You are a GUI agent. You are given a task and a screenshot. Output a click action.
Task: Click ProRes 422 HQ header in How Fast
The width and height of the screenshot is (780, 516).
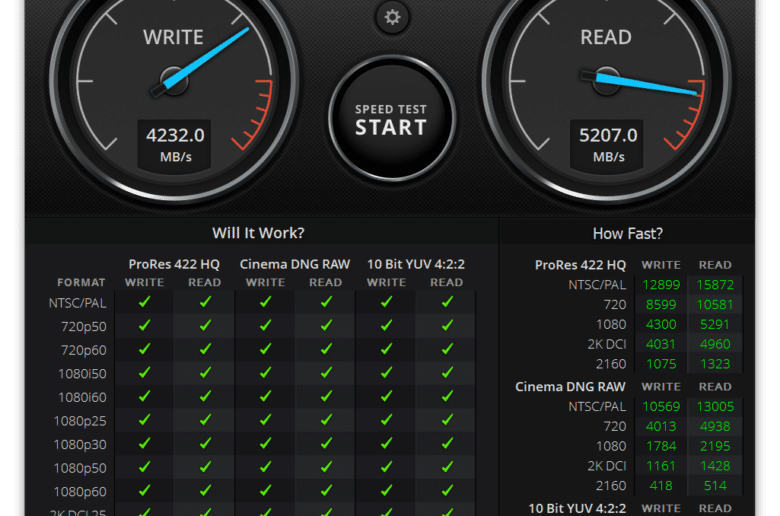tap(580, 265)
